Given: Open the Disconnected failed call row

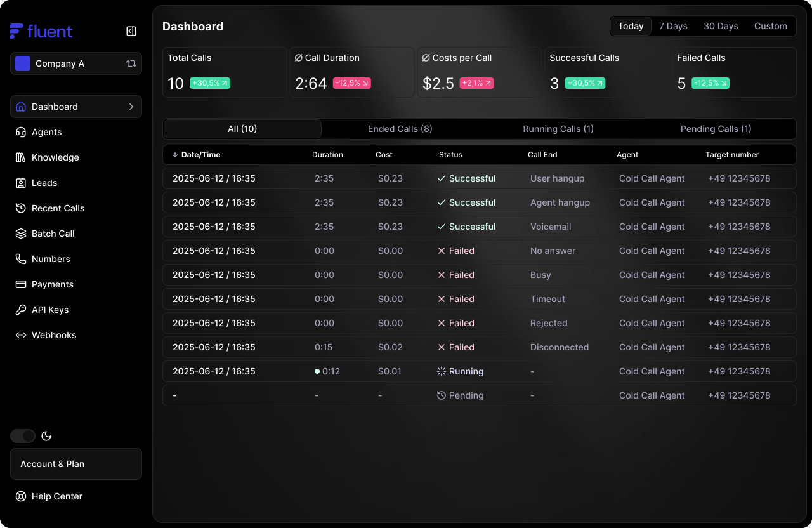Looking at the screenshot, I should click(479, 347).
